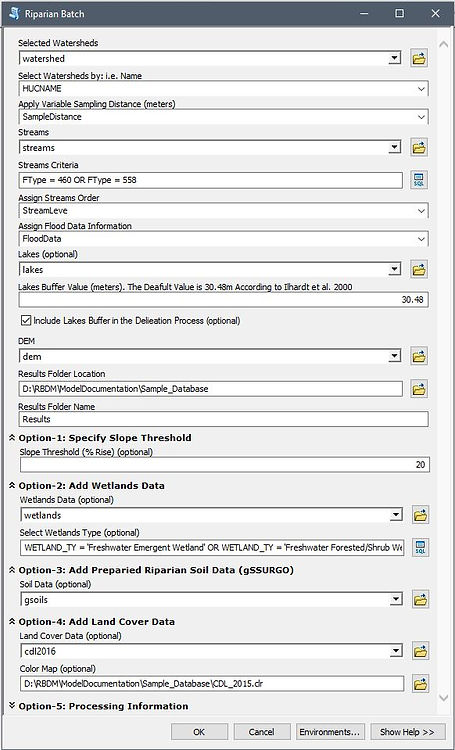Open StreamLeve stream order dropdown
Image resolution: width=455 pixels, height=750 pixels.
coord(421,210)
